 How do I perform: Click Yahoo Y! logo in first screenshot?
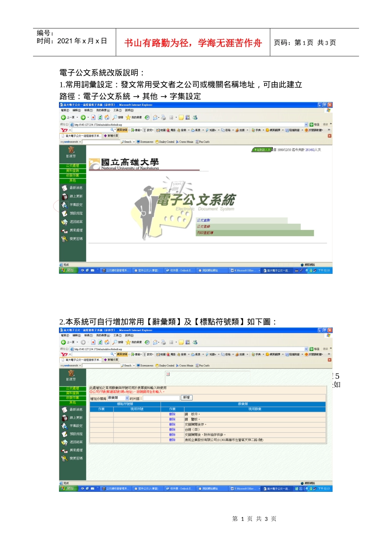point(64,130)
